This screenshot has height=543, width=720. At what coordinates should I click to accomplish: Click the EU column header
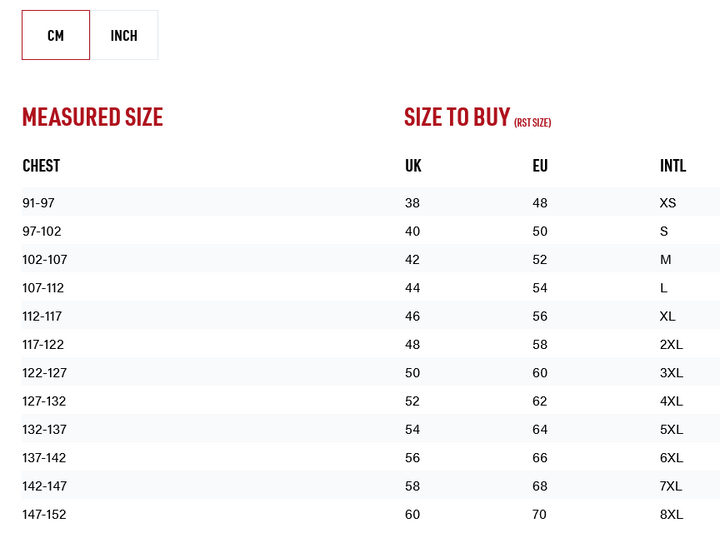pos(540,165)
